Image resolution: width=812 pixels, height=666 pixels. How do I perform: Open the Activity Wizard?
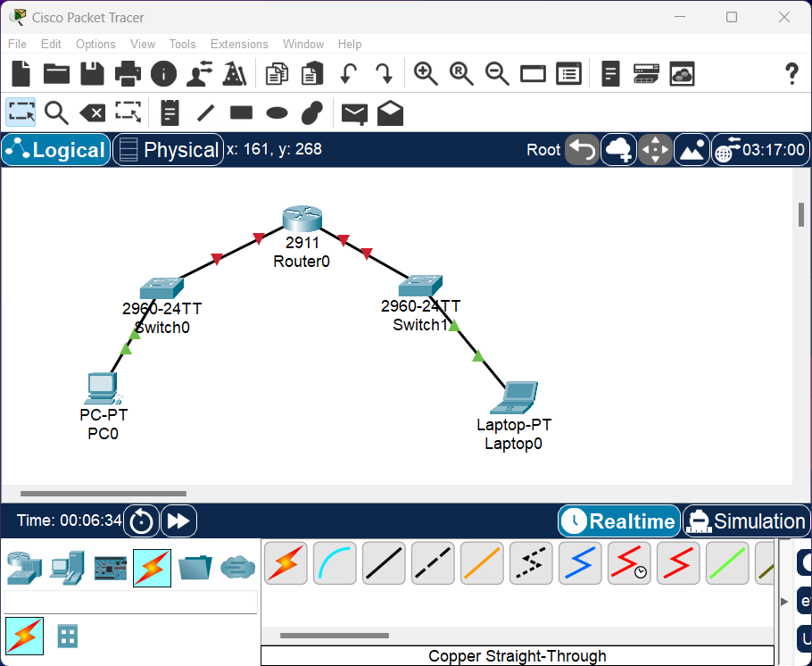235,74
